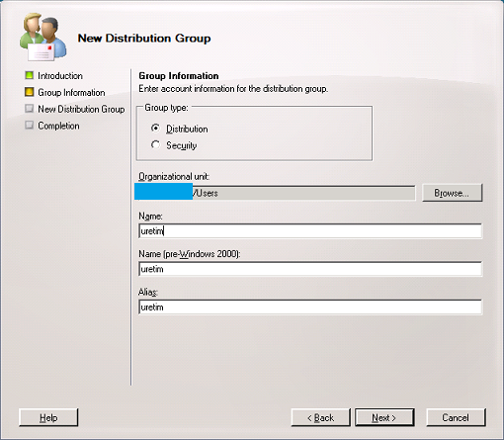The width and height of the screenshot is (504, 440).
Task: Click into the Alias text field
Action: pyautogui.click(x=310, y=308)
